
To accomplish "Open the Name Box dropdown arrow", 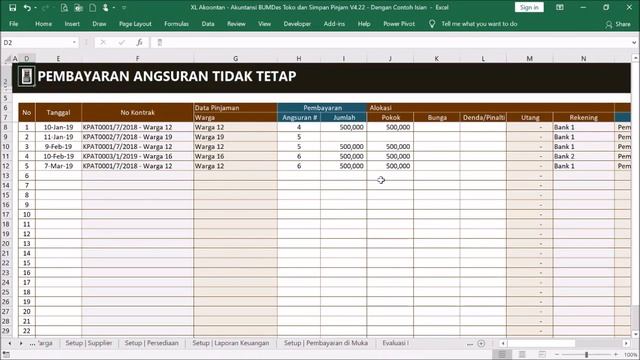I will [74, 42].
